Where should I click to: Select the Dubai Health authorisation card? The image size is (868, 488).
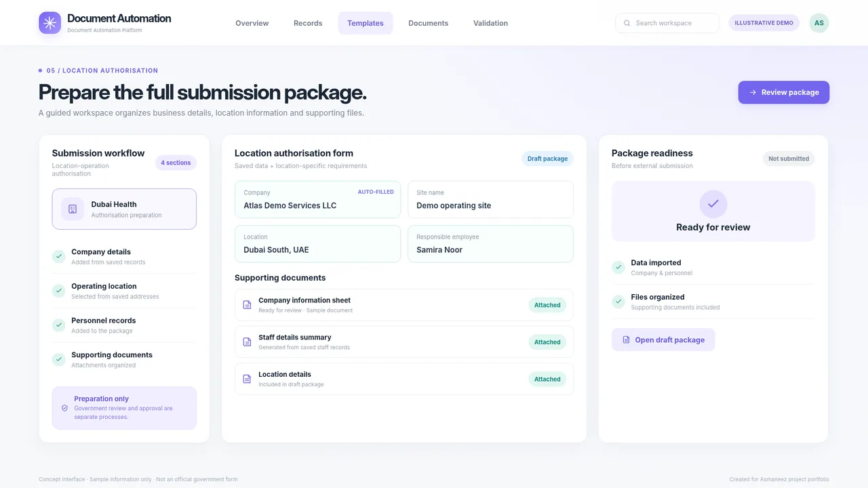(x=124, y=209)
